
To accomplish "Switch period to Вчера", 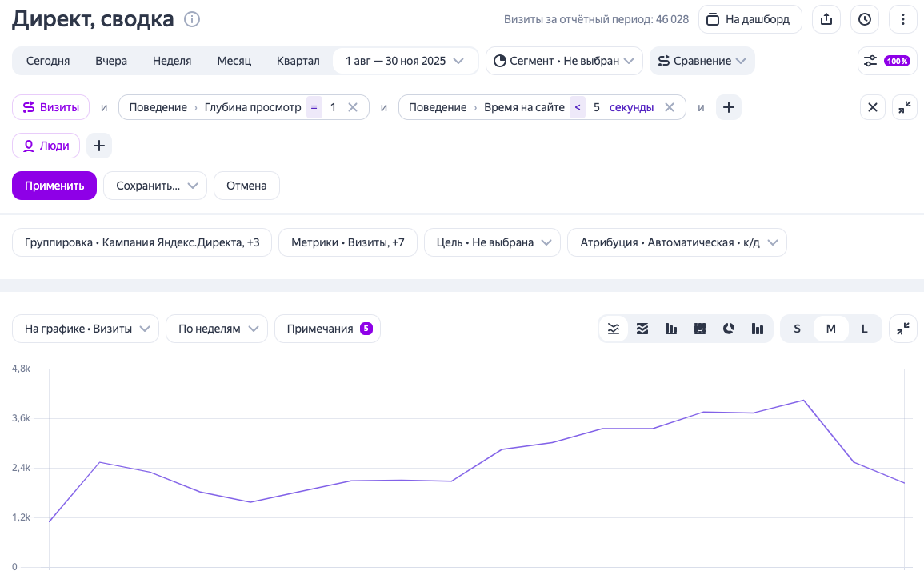I will [x=111, y=61].
